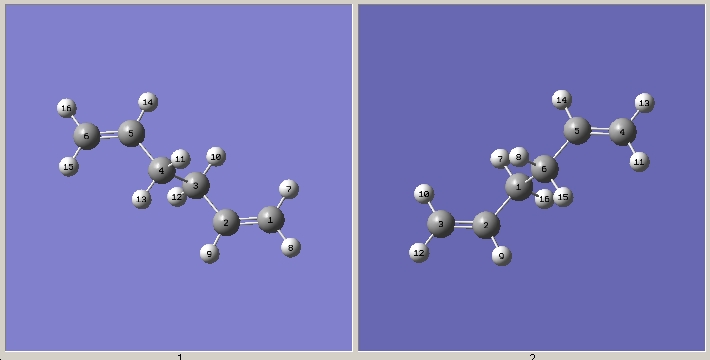The width and height of the screenshot is (710, 360).
Task: Click the C5=C6 double bond in left view
Action: [x=109, y=134]
